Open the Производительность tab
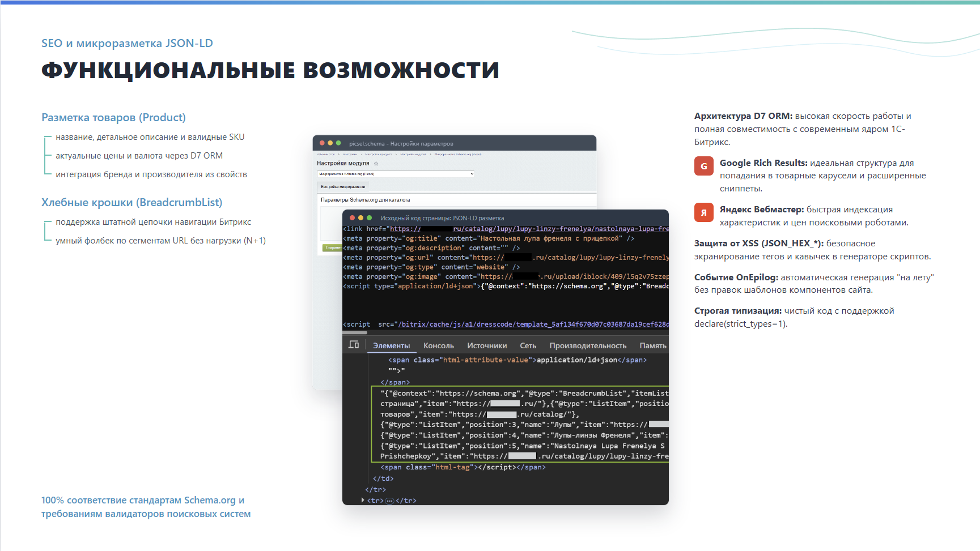Image resolution: width=980 pixels, height=551 pixels. click(588, 346)
